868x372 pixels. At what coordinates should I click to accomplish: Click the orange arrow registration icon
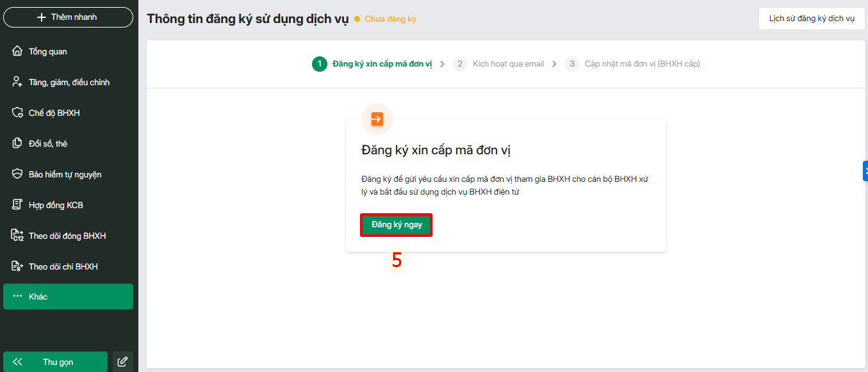point(377,118)
